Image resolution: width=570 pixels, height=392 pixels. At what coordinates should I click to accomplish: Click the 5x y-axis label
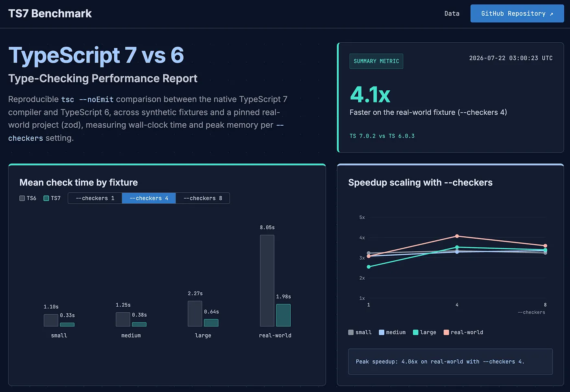pos(362,217)
